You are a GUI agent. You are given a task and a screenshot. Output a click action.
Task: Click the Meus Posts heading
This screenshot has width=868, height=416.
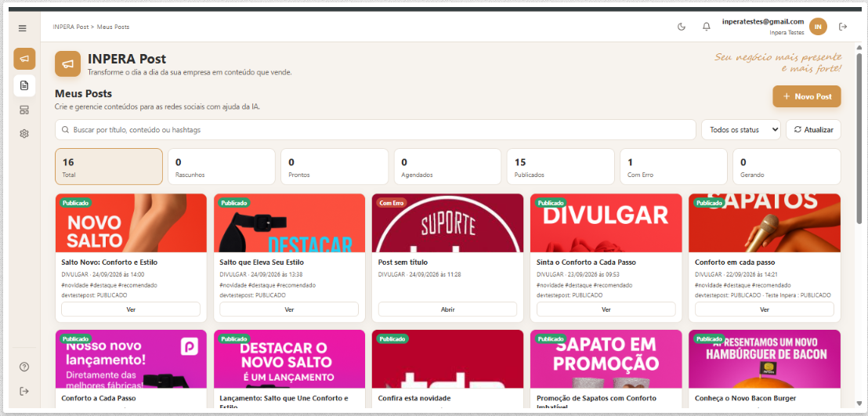pos(84,93)
